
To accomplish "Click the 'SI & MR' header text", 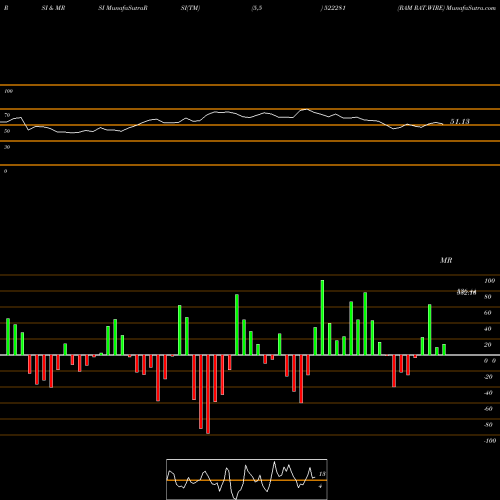I will click(x=53, y=8).
